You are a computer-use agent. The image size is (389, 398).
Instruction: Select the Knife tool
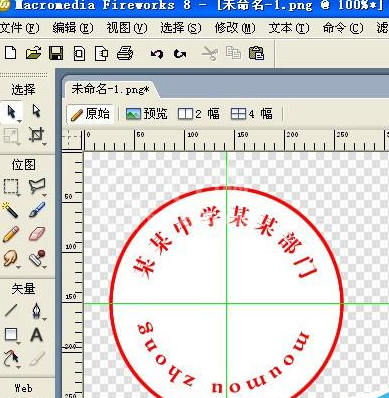click(36, 359)
